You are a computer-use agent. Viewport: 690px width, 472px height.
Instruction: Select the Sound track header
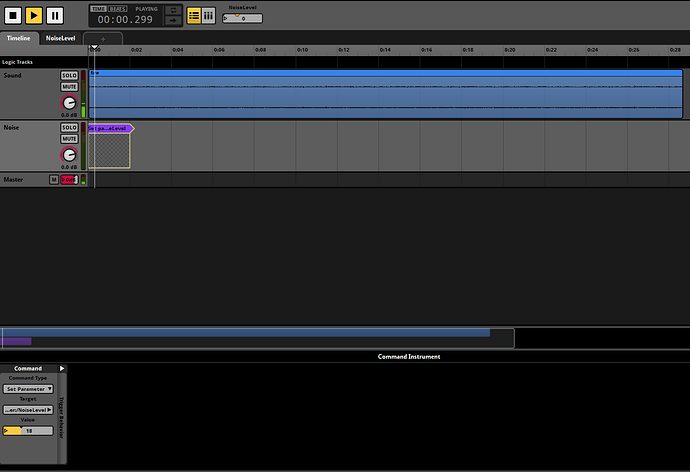coord(12,75)
